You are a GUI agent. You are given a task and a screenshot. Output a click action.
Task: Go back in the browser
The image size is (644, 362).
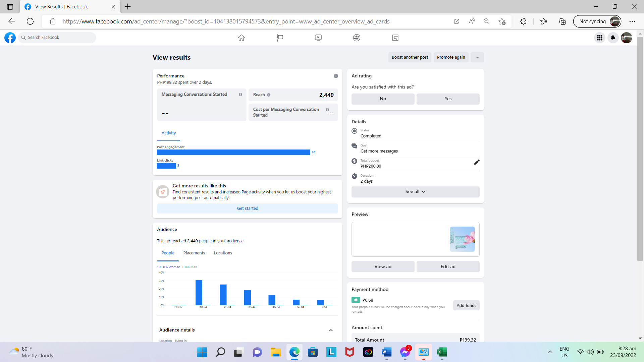[x=12, y=21]
